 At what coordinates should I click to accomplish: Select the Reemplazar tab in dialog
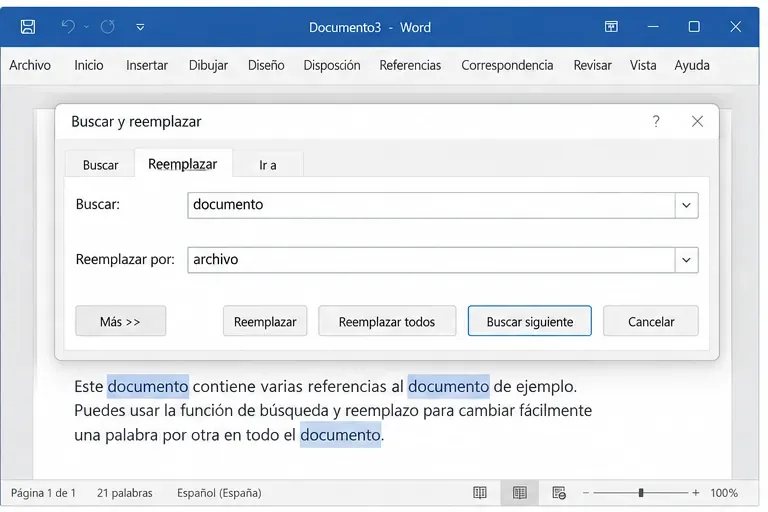pyautogui.click(x=183, y=164)
